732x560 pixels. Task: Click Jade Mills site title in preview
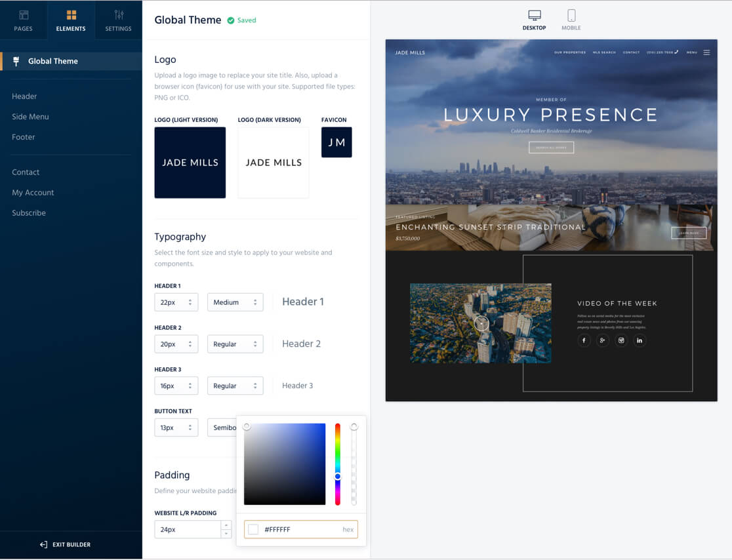tap(411, 52)
